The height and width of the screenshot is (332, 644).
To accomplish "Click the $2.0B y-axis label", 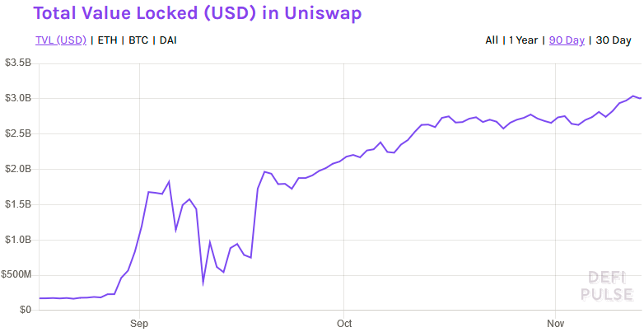I will click(18, 169).
